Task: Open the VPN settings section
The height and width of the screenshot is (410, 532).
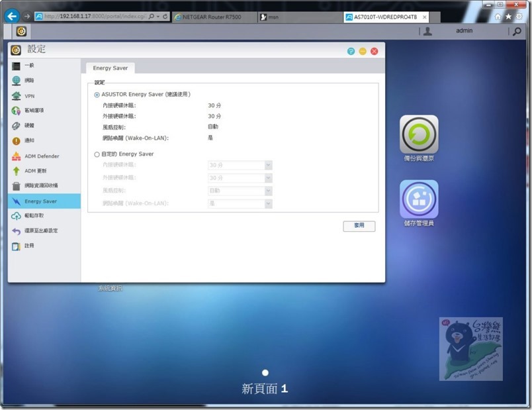Action: pos(44,96)
